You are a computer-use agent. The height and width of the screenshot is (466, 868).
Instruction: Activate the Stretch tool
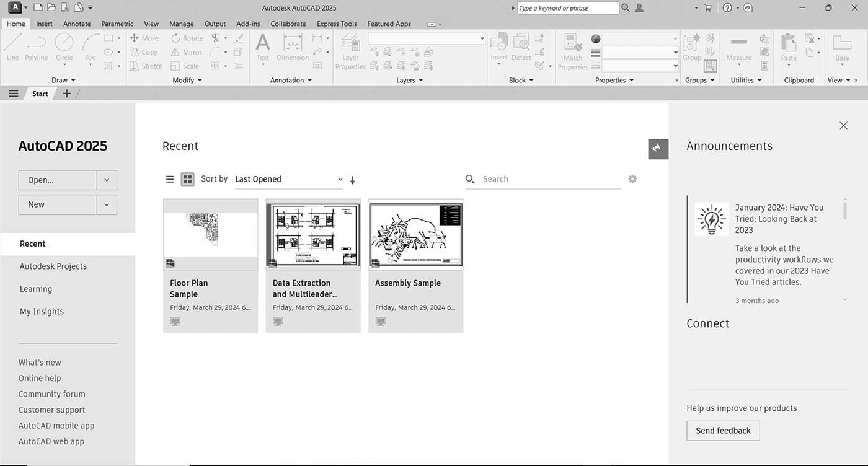coord(146,66)
